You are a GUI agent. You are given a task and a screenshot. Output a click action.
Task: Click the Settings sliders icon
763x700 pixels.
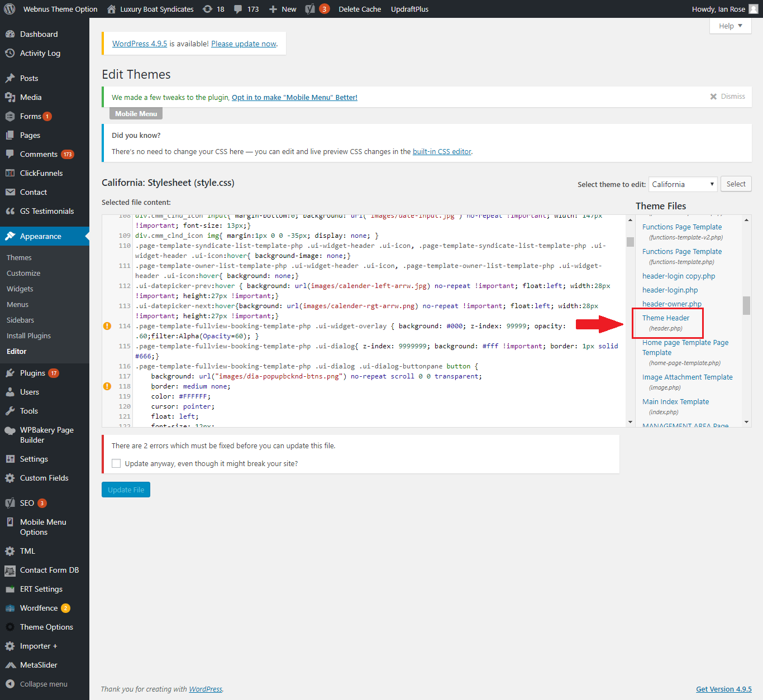(x=10, y=459)
